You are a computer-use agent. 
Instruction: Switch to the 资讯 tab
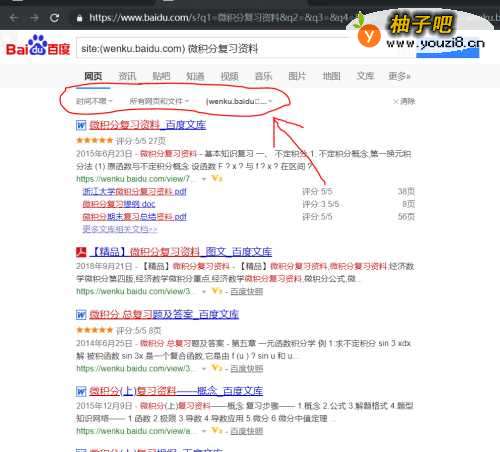click(127, 76)
